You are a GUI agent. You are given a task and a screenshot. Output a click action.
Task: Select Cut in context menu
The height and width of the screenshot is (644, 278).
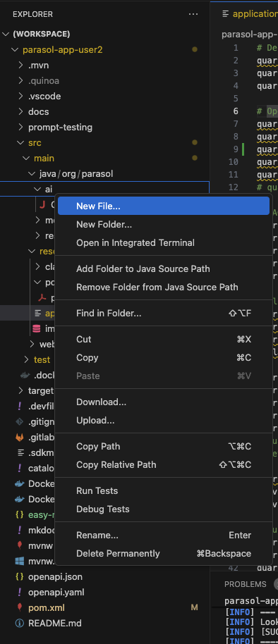click(x=164, y=339)
